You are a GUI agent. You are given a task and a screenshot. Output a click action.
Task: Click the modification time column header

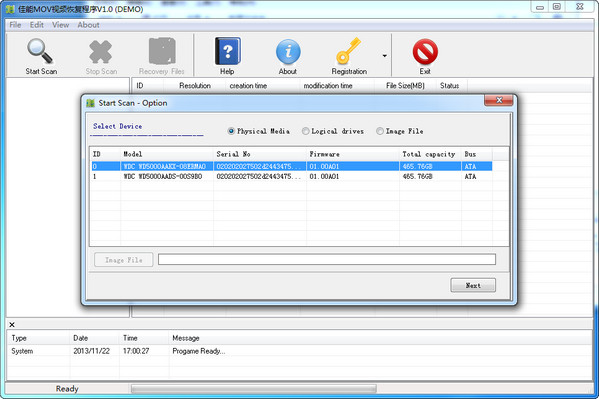pos(337,86)
